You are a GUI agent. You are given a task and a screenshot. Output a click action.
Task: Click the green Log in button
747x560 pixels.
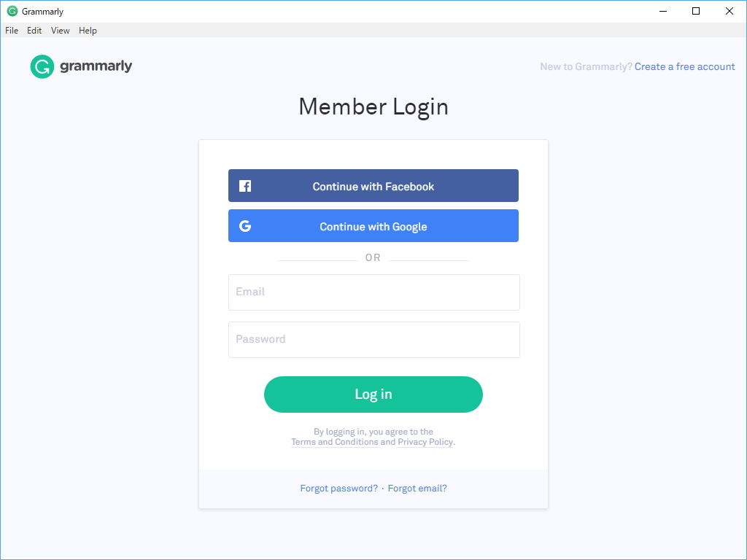tap(373, 394)
